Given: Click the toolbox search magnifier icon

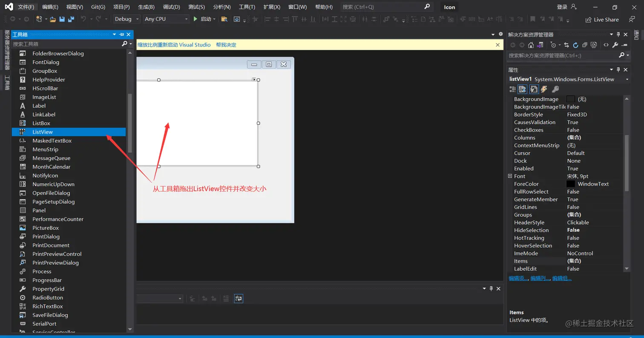Looking at the screenshot, I should [124, 43].
